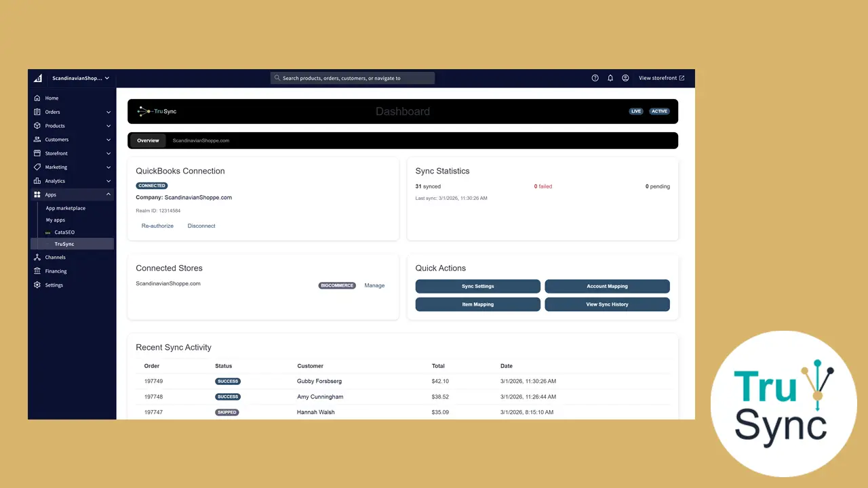Click the Financing bank icon

tap(37, 271)
